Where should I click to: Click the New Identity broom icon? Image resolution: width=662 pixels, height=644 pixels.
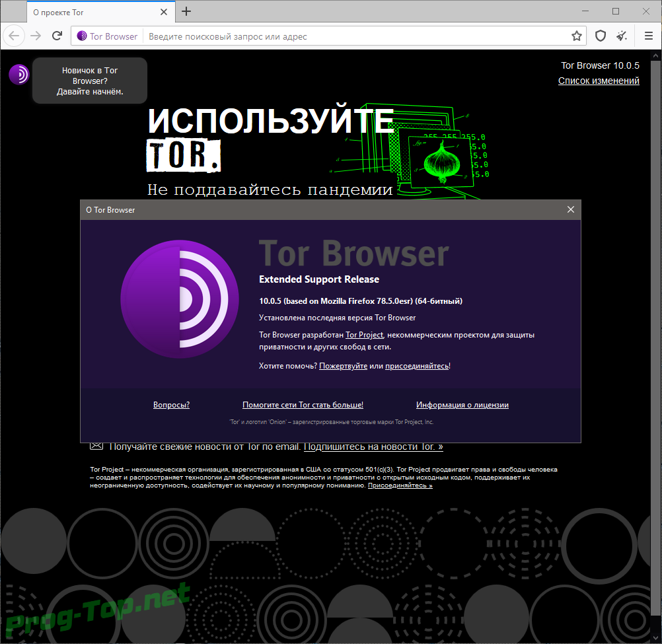click(x=622, y=36)
